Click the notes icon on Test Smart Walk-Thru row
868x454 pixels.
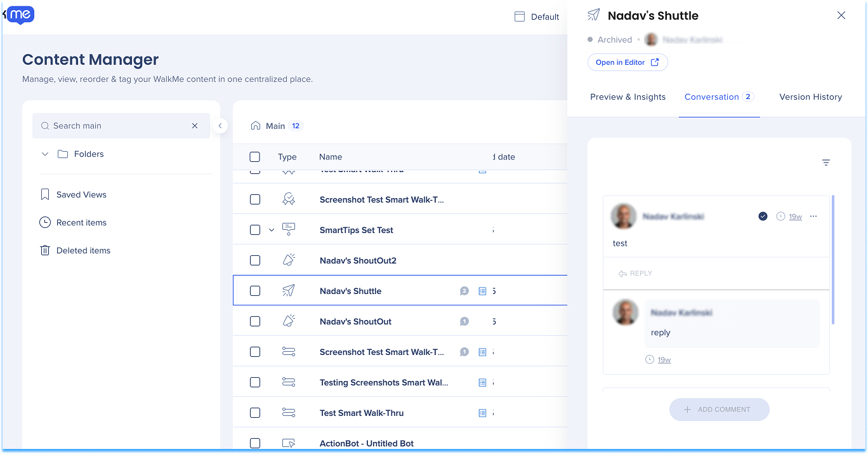(482, 413)
